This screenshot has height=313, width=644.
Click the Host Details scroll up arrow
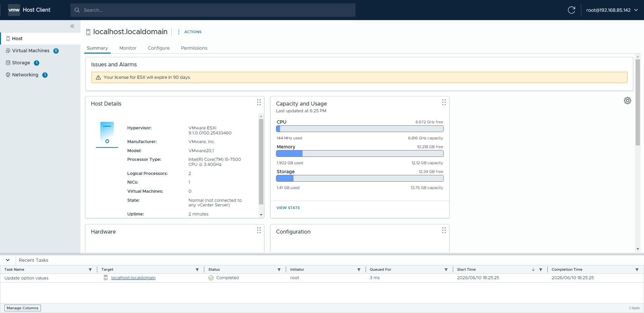point(261,116)
